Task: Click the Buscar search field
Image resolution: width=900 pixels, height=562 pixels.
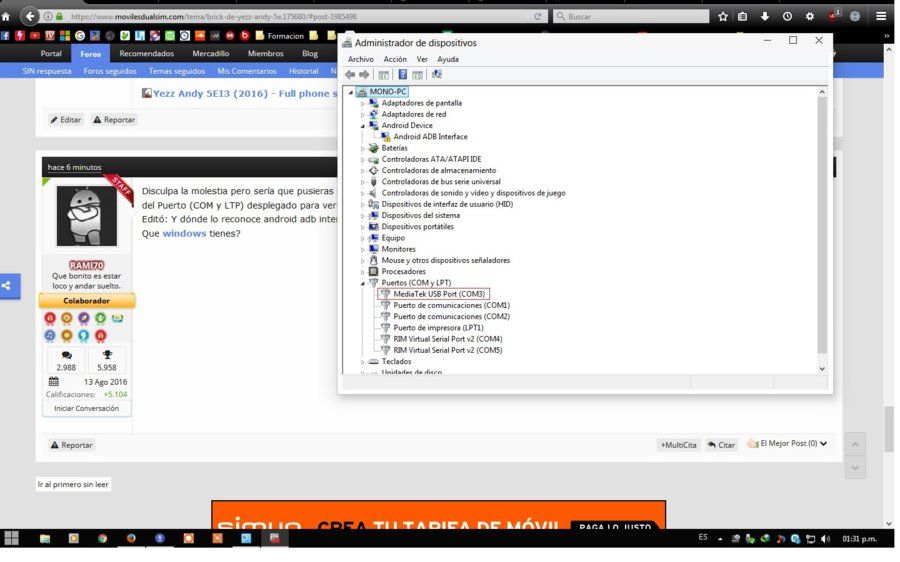Action: coord(631,17)
